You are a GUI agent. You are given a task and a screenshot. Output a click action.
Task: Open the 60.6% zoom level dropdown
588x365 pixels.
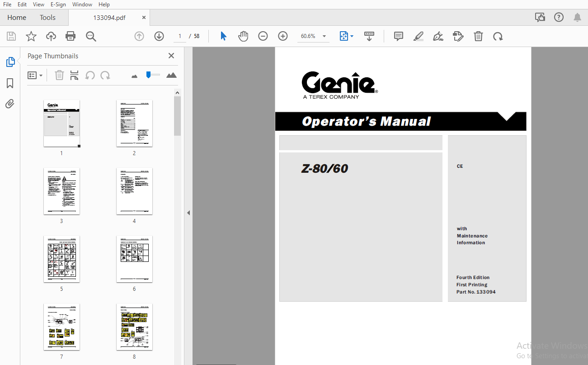point(313,36)
